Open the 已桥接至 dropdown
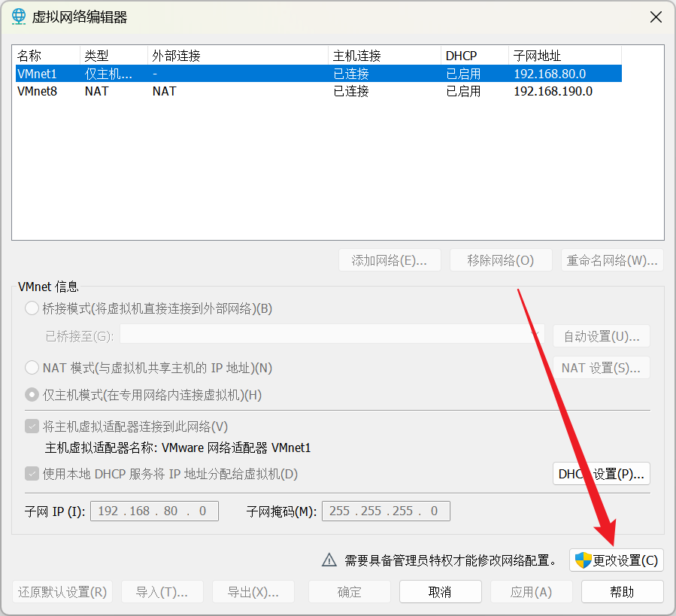The width and height of the screenshot is (676, 616). [x=332, y=334]
